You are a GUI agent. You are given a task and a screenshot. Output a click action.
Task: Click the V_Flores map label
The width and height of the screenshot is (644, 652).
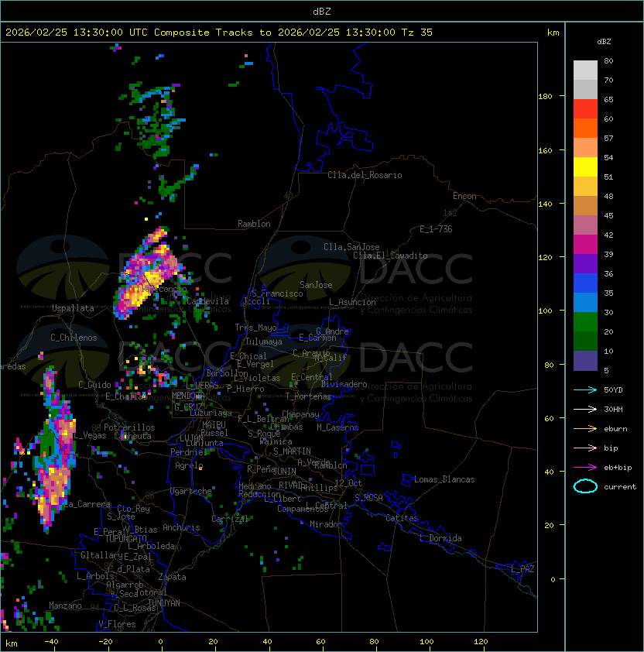[x=117, y=624]
